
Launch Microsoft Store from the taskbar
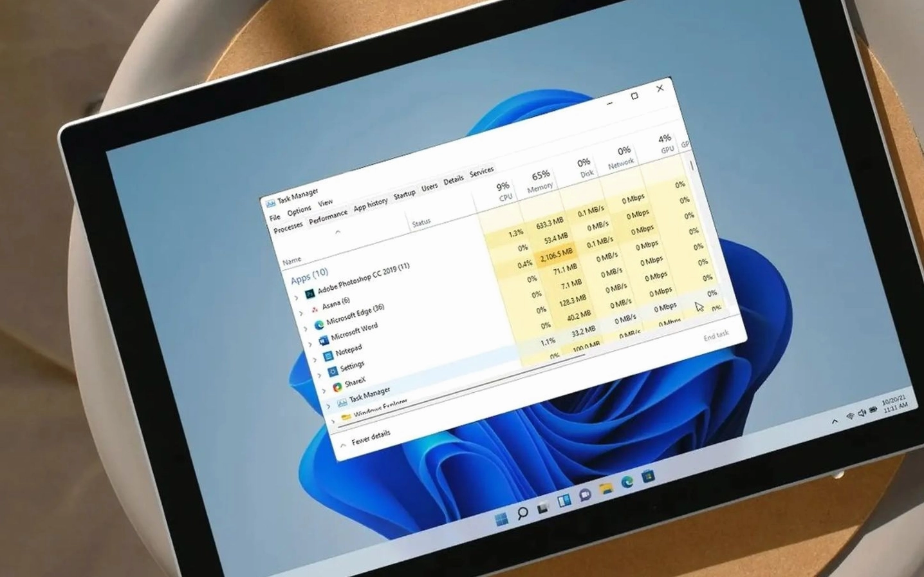tap(648, 477)
